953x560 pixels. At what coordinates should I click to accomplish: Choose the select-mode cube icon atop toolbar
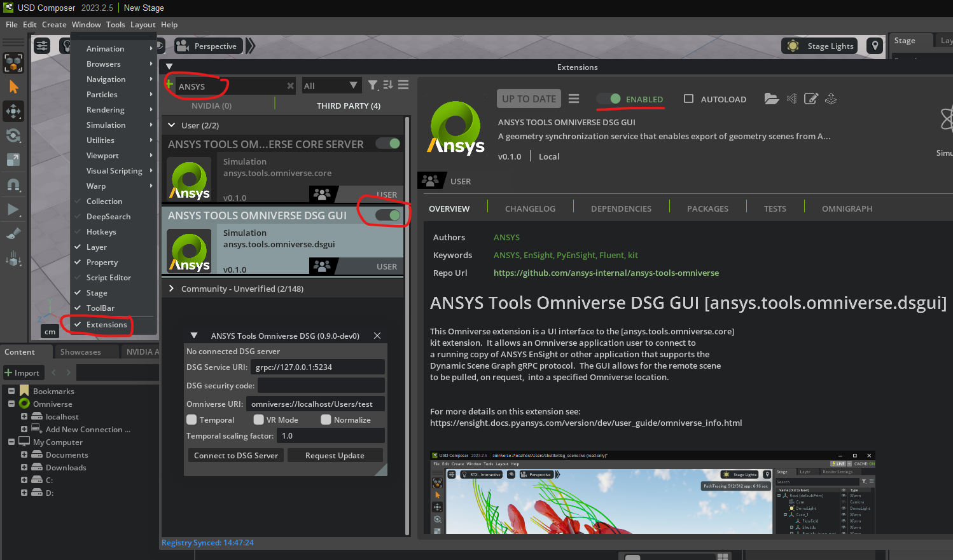[x=13, y=62]
